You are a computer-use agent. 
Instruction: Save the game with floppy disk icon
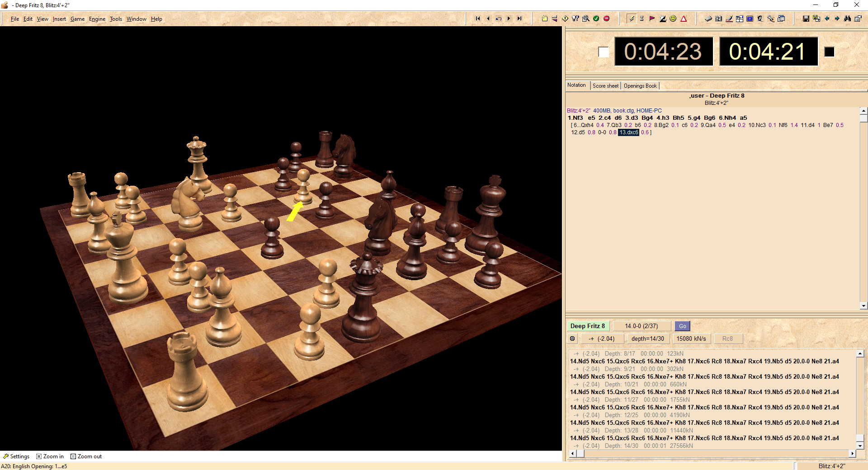click(x=806, y=19)
